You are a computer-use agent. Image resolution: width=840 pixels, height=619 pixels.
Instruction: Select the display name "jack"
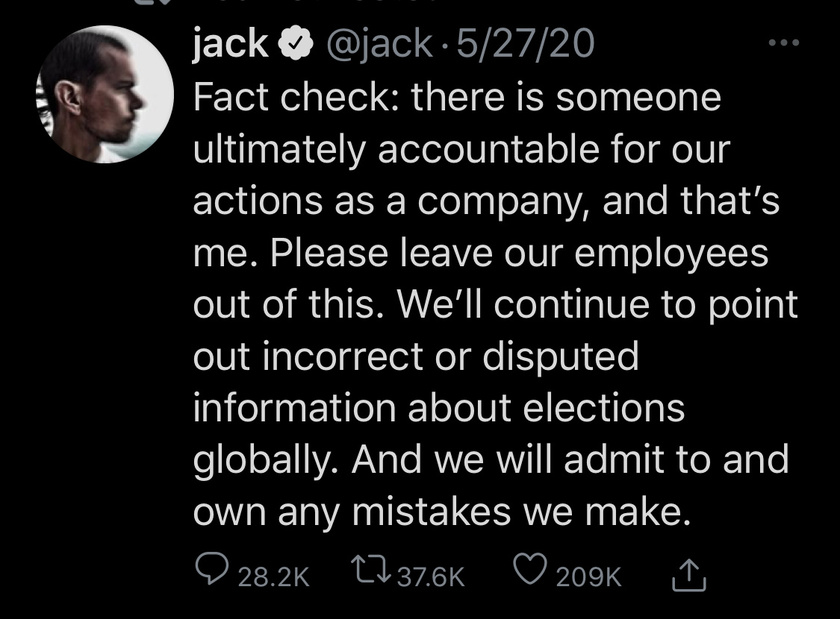(230, 43)
